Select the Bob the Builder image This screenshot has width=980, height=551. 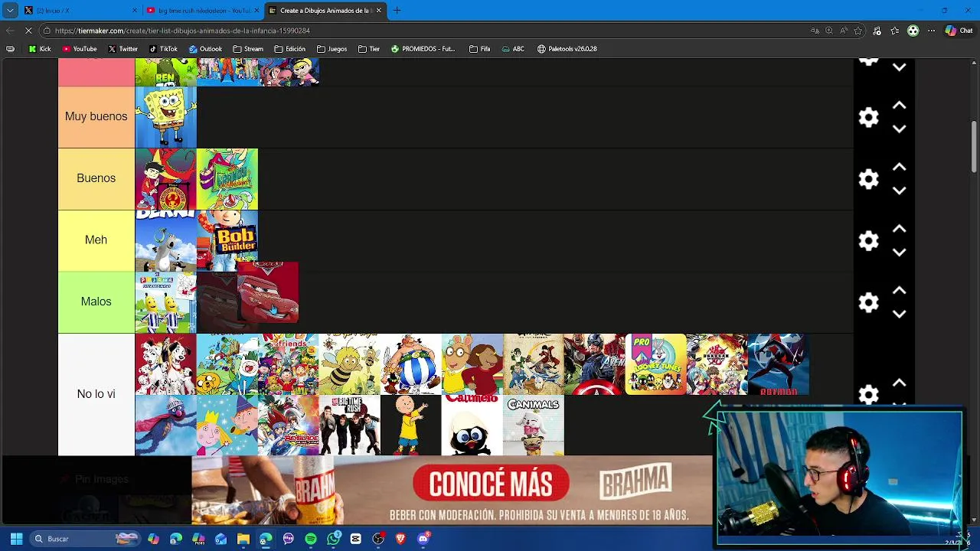227,240
